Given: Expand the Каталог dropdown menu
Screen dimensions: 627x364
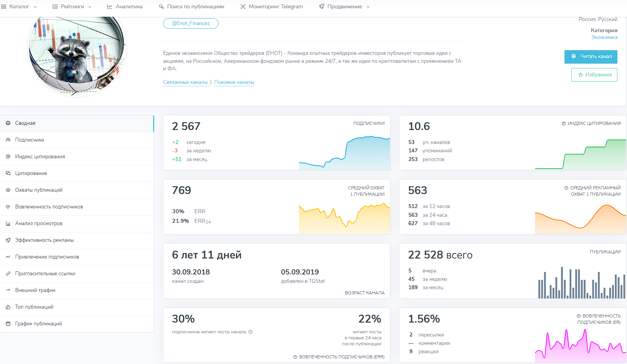Looking at the screenshot, I should pyautogui.click(x=19, y=7).
